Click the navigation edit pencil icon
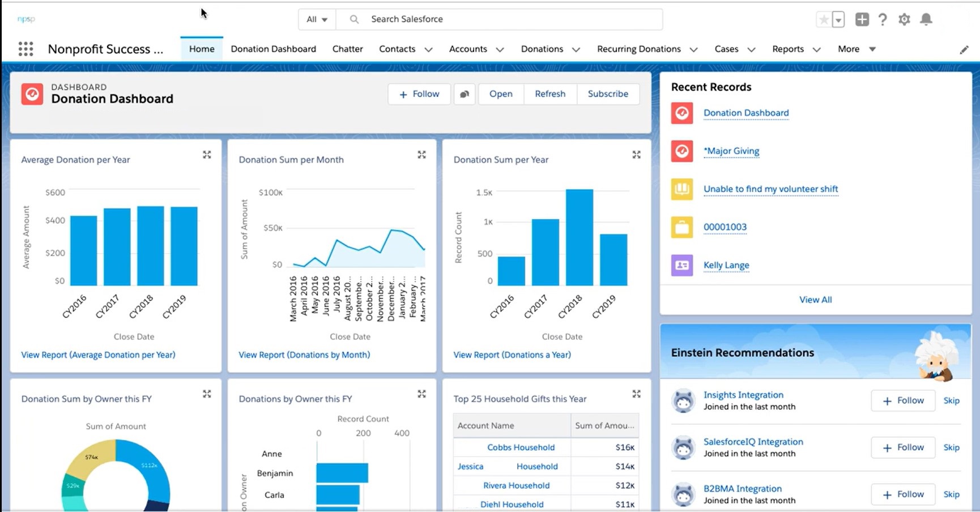 tap(964, 49)
